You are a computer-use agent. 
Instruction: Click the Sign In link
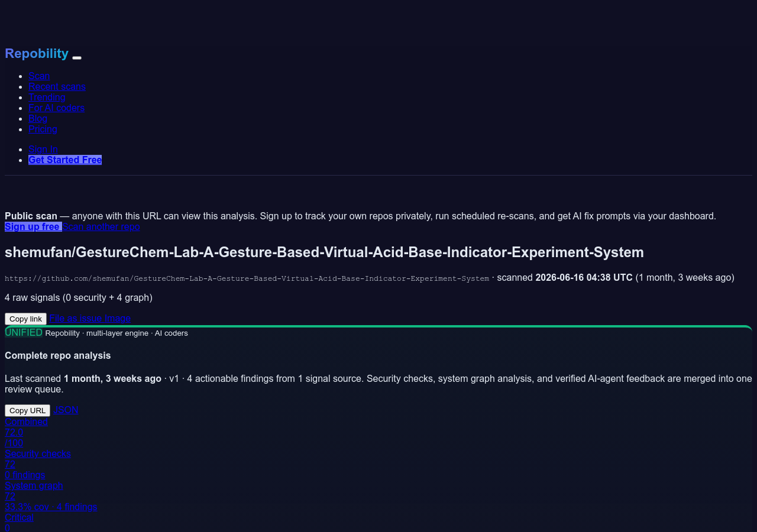(43, 149)
